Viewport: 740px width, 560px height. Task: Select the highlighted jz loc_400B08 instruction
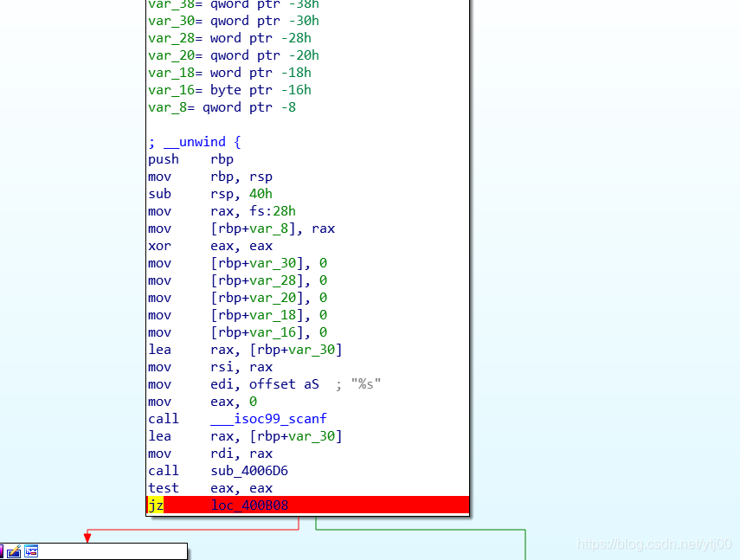pos(308,505)
